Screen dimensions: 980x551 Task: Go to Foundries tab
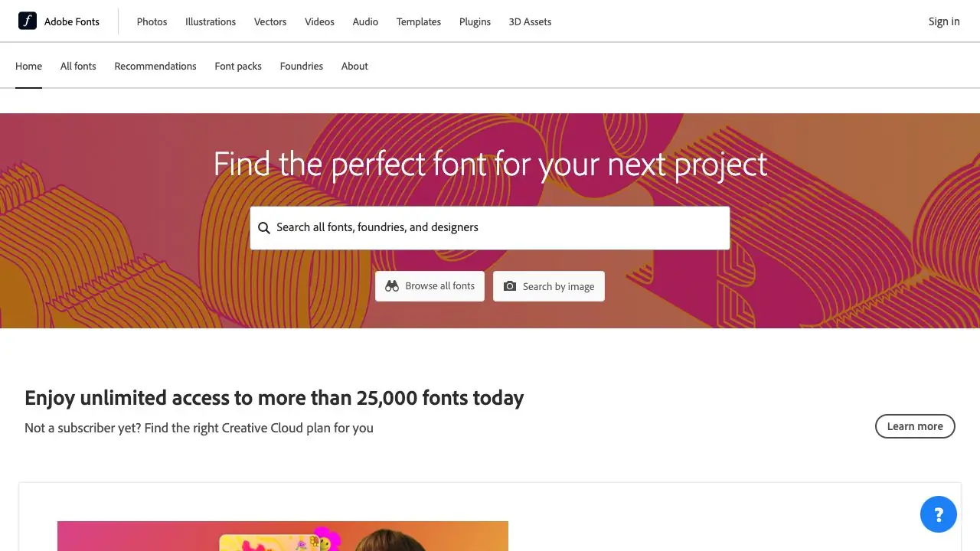tap(302, 66)
